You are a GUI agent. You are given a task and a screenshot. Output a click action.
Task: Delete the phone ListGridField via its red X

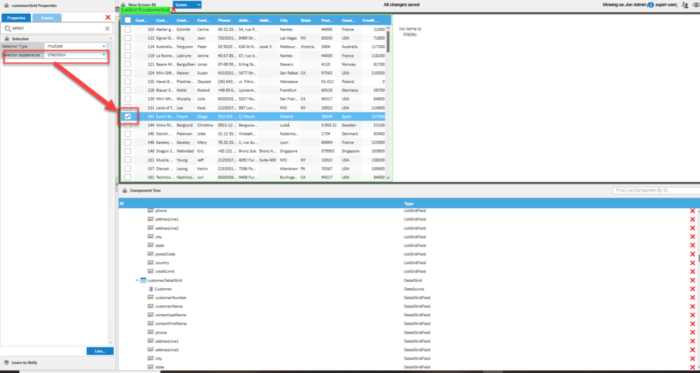(692, 211)
